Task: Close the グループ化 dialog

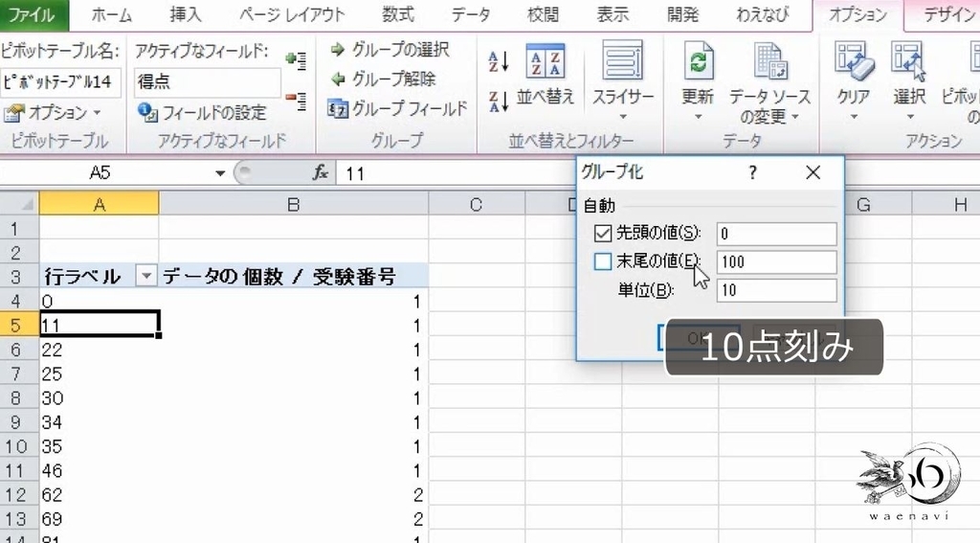Action: pos(813,172)
